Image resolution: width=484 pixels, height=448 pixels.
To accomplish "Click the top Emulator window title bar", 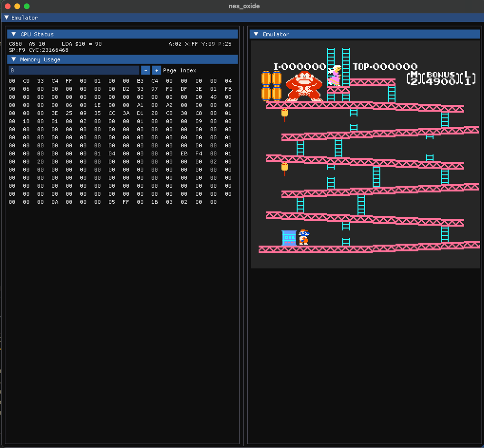I will coord(242,18).
